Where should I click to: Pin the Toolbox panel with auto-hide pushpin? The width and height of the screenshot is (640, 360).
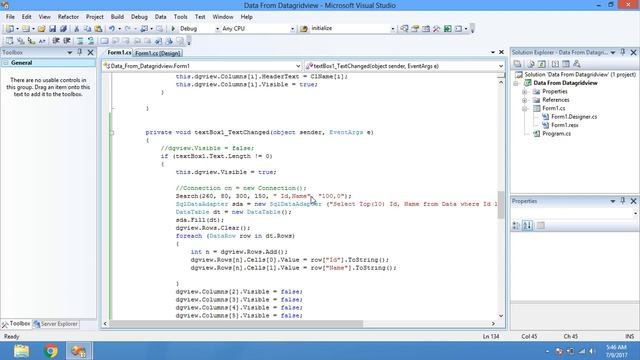80,52
